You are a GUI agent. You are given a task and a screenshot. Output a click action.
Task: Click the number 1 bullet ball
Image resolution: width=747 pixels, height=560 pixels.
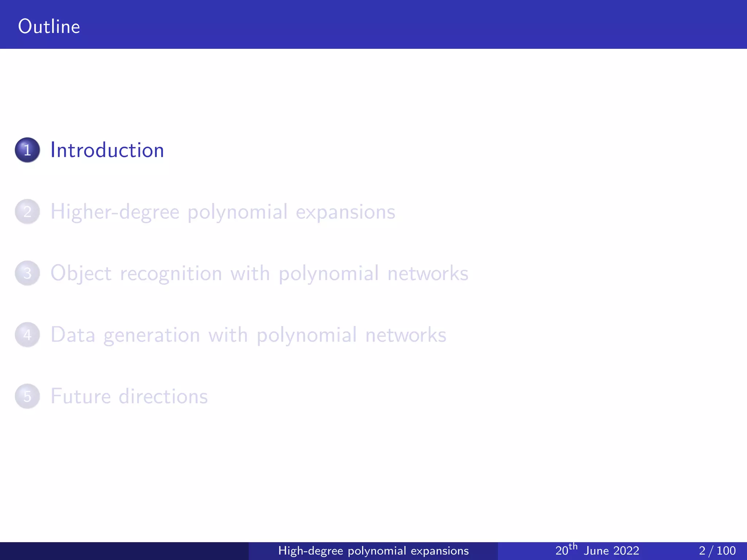coord(27,150)
